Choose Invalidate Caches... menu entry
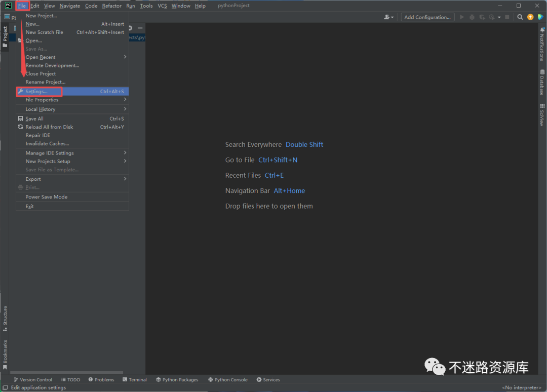 [47, 144]
